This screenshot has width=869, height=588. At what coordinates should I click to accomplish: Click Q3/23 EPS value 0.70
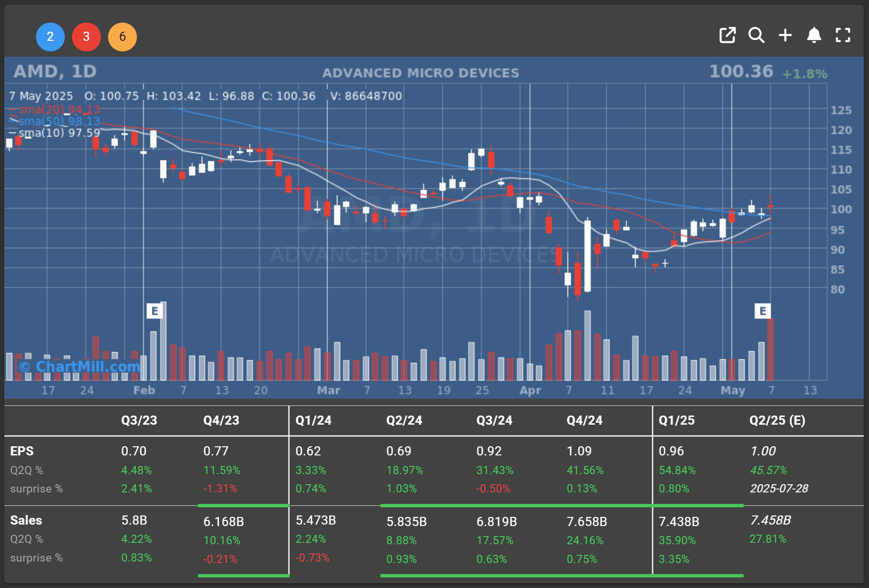coord(134,451)
